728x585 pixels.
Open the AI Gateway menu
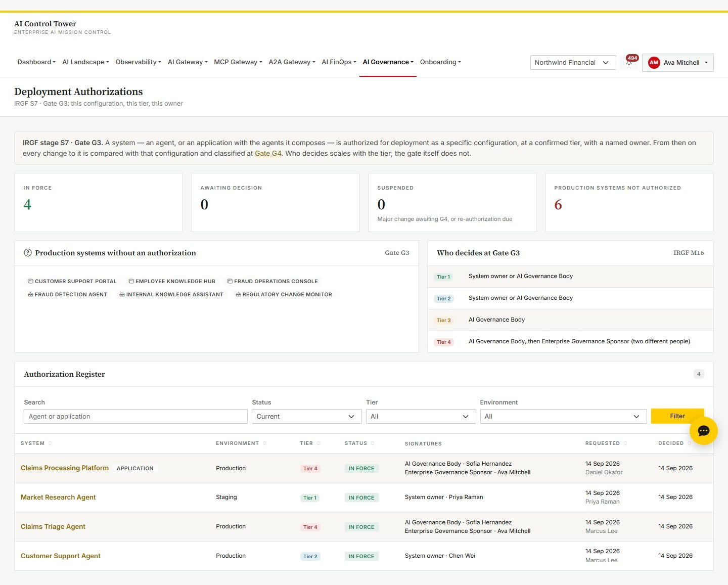pyautogui.click(x=188, y=62)
